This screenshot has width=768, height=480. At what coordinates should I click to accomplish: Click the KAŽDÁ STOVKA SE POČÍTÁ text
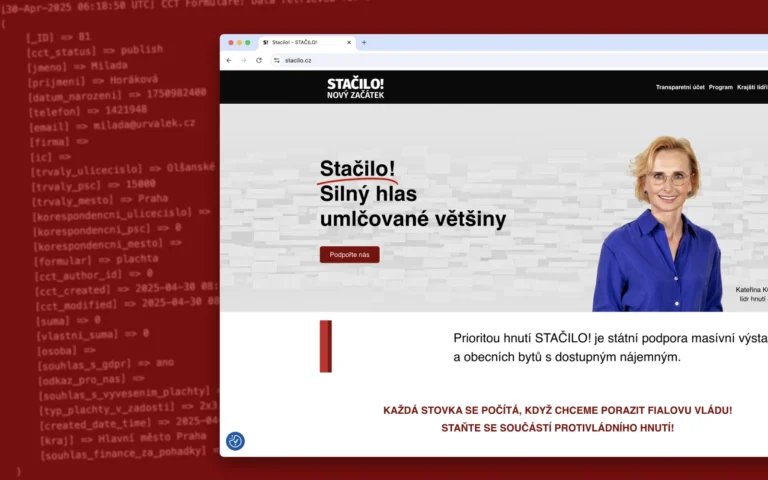pyautogui.click(x=557, y=410)
